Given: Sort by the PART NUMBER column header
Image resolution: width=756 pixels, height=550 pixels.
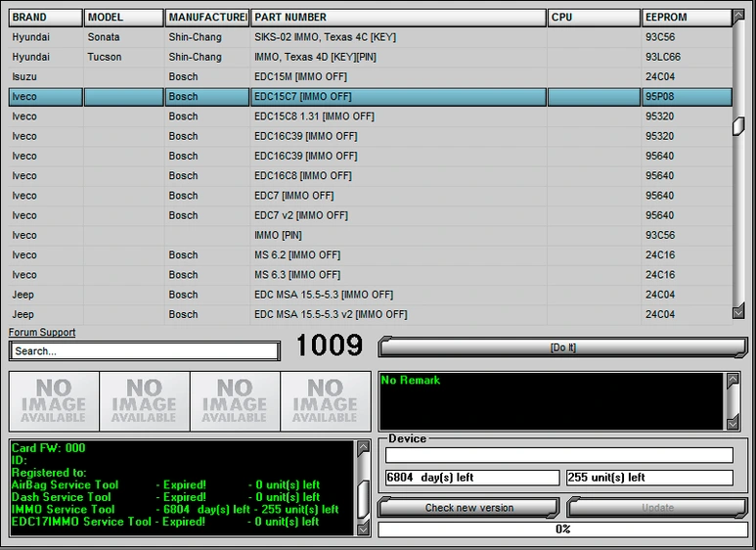Looking at the screenshot, I should [398, 18].
